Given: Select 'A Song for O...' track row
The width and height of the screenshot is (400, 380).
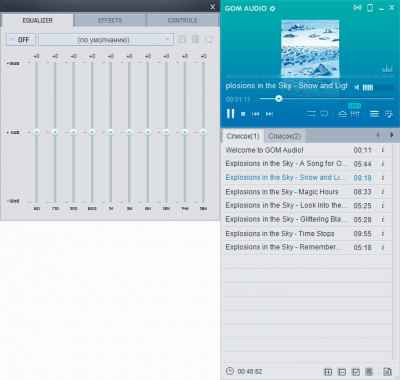Looking at the screenshot, I should tap(306, 164).
